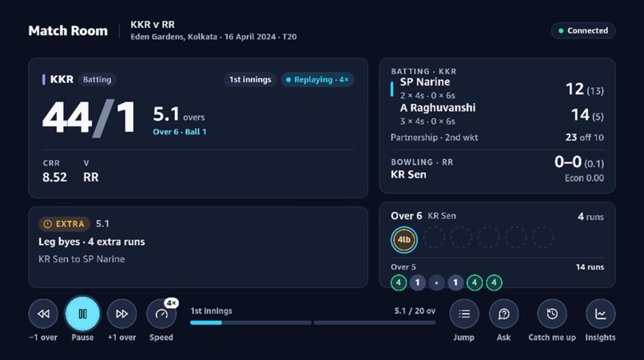Select the first ball of Over 5

pos(399,282)
